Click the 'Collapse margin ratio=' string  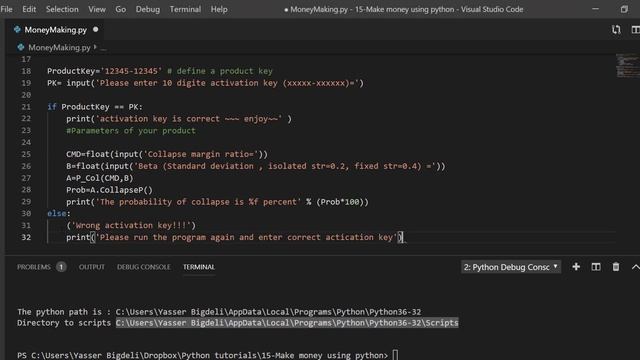click(201, 154)
